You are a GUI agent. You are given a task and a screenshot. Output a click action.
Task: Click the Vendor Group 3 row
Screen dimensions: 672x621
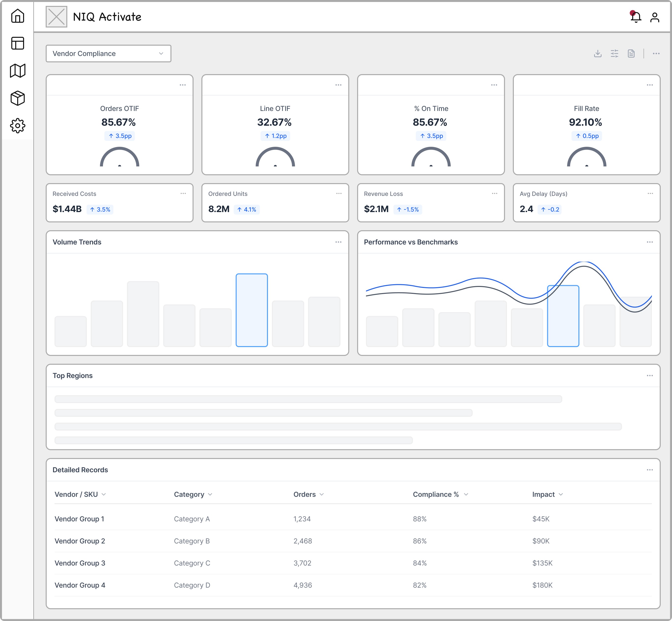[80, 563]
